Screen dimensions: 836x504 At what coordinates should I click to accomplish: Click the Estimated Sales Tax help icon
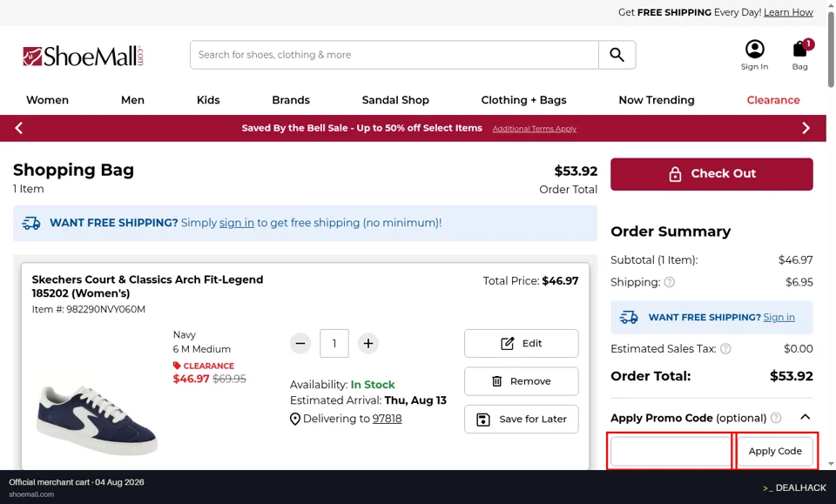725,349
